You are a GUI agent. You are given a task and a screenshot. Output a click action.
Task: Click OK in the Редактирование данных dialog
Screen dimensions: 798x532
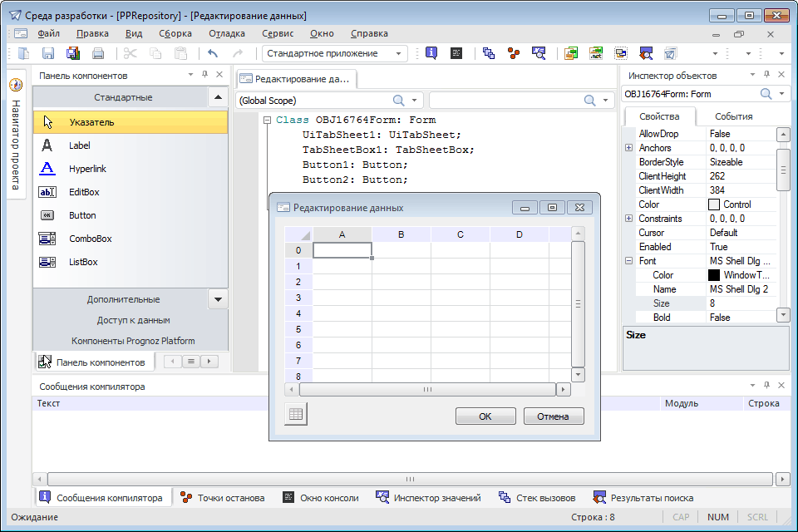[485, 416]
